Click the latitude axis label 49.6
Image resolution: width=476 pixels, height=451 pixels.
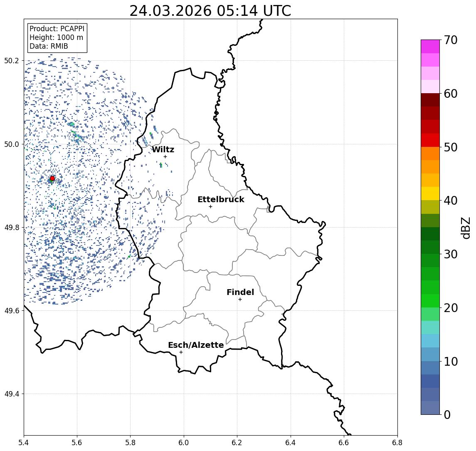pyautogui.click(x=12, y=311)
